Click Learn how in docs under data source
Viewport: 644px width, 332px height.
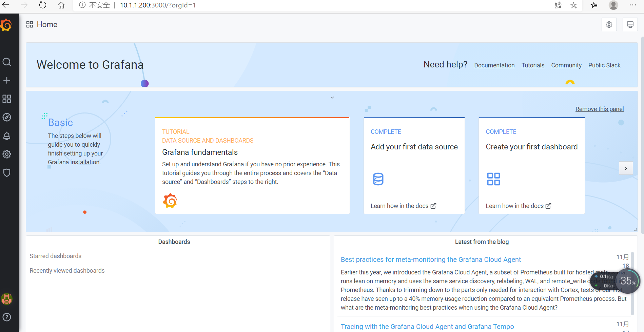point(404,206)
